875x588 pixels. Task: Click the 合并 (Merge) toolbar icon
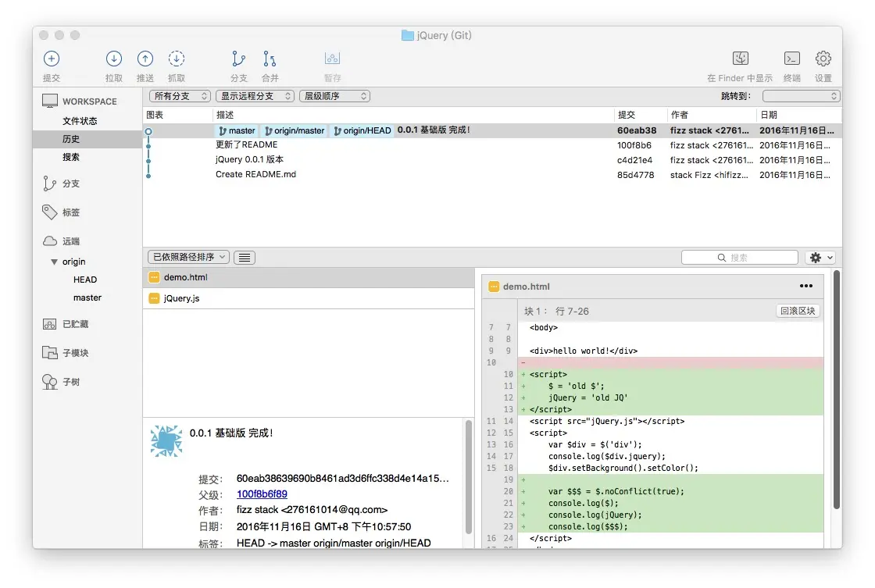click(x=270, y=59)
